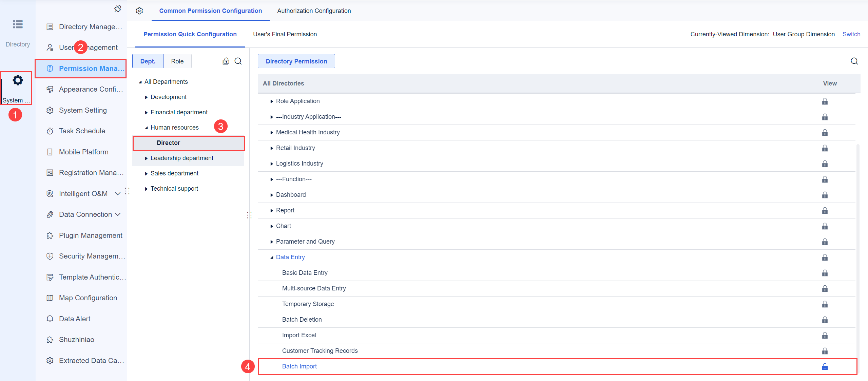
Task: Expand the Development department node
Action: tap(146, 97)
